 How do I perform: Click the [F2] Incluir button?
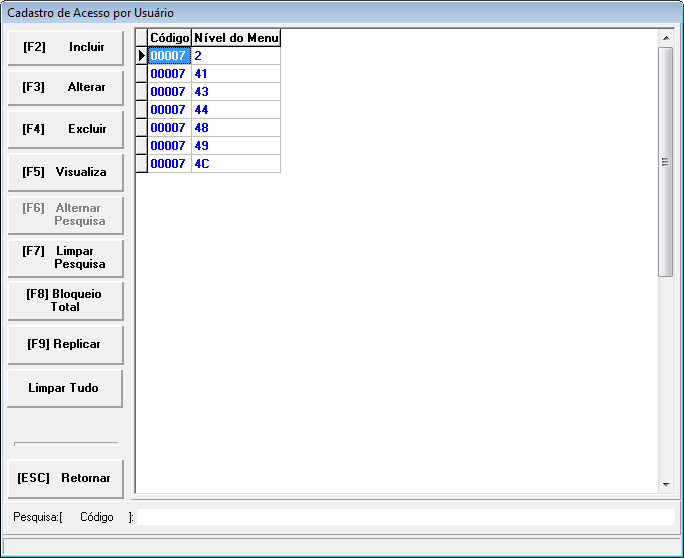65,47
